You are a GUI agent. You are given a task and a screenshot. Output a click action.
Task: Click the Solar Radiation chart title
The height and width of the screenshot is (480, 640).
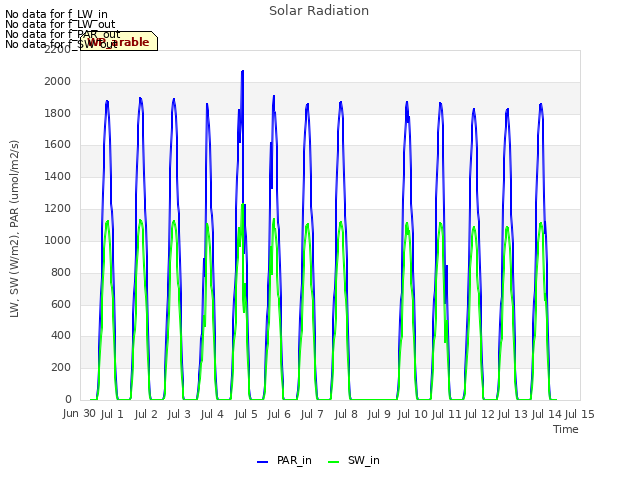[319, 11]
